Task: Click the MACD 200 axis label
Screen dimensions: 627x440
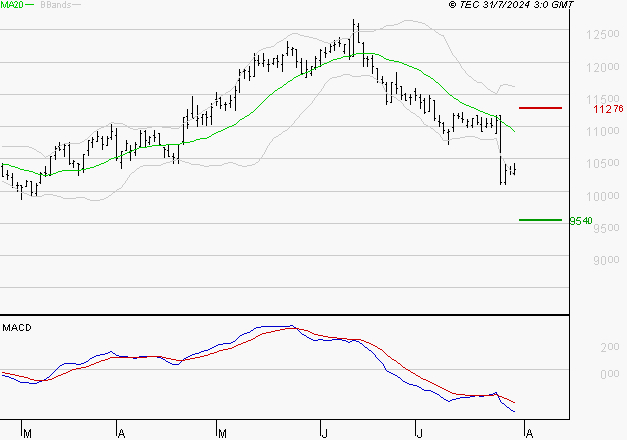Action: click(610, 347)
